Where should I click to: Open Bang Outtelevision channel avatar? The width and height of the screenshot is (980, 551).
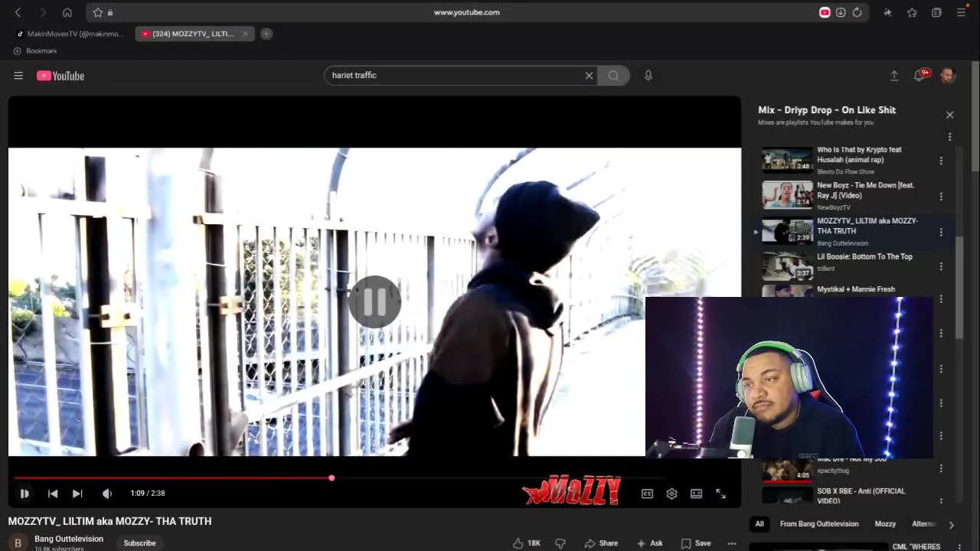(18, 543)
